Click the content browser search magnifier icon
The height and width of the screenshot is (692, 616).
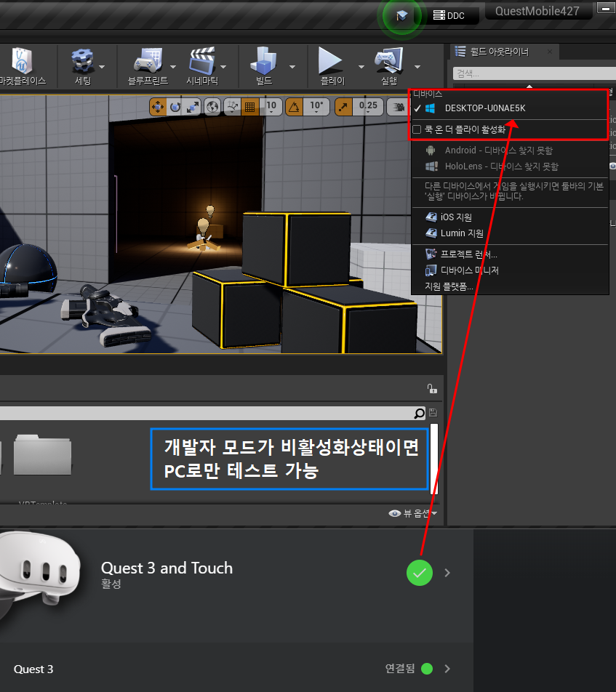click(419, 413)
